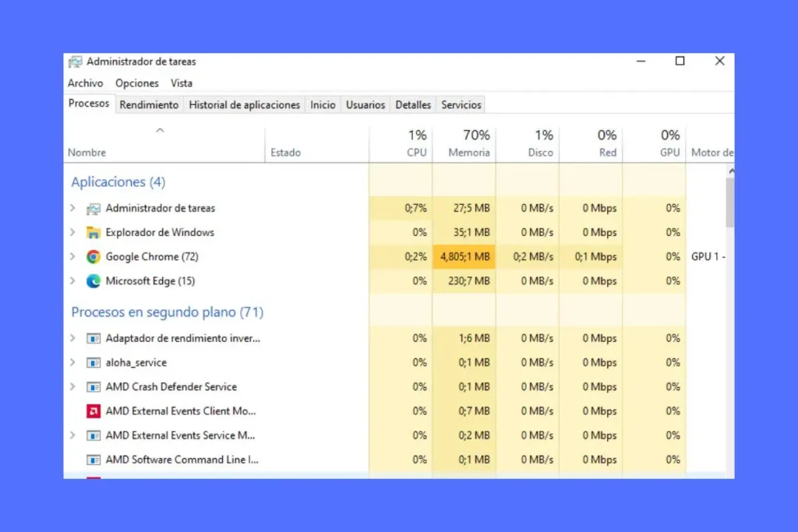This screenshot has width=798, height=532.
Task: Expand Adaptador de rendimiento inver... row
Action: tap(72, 338)
